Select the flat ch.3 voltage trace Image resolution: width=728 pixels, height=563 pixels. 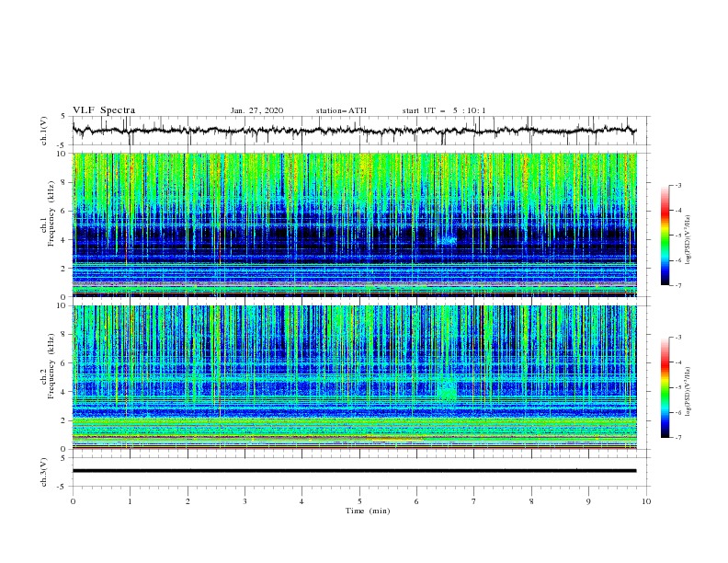tap(354, 471)
